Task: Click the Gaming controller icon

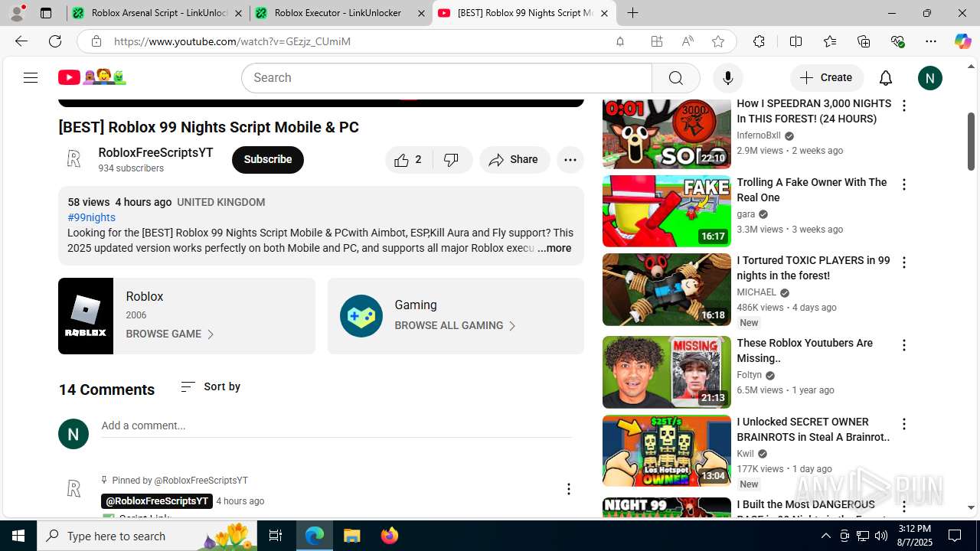Action: click(361, 316)
